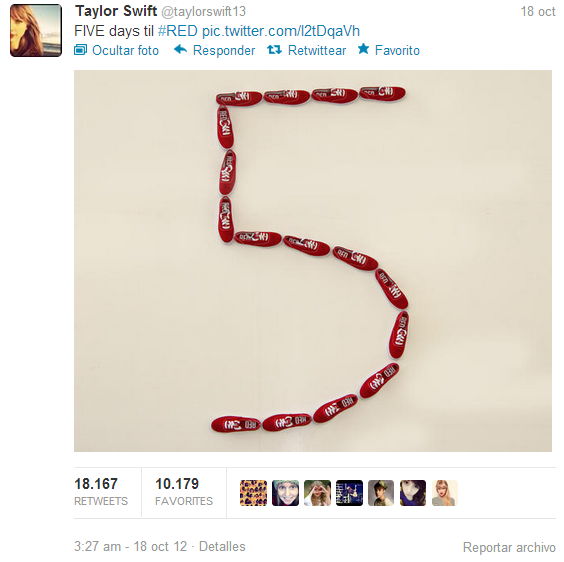The height and width of the screenshot is (562, 564).
Task: Reply using the Responder link
Action: click(224, 50)
